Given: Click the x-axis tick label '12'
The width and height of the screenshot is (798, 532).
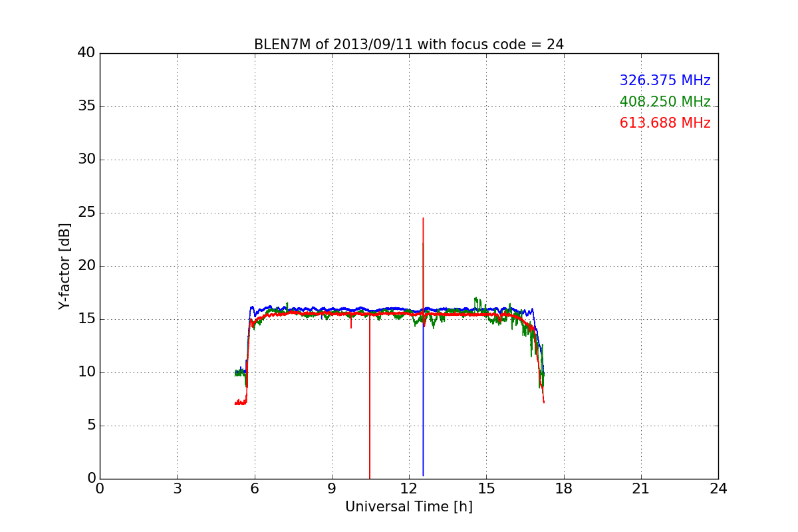Looking at the screenshot, I should [x=409, y=489].
